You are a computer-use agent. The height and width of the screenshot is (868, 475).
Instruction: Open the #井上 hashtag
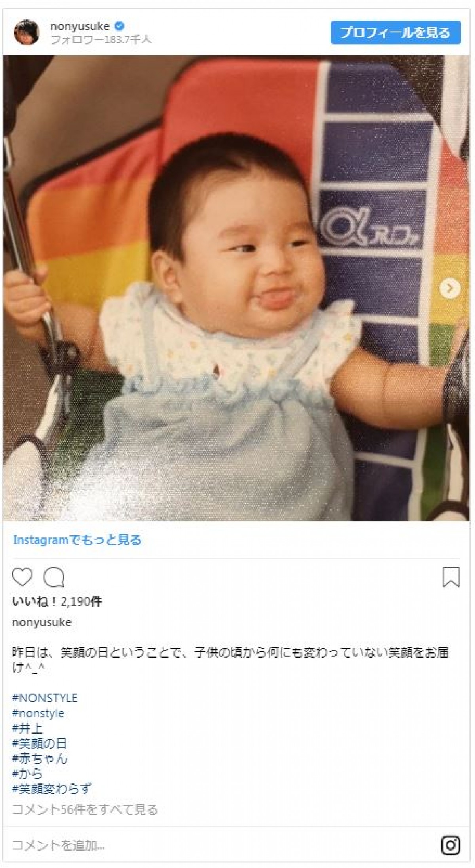pyautogui.click(x=27, y=728)
